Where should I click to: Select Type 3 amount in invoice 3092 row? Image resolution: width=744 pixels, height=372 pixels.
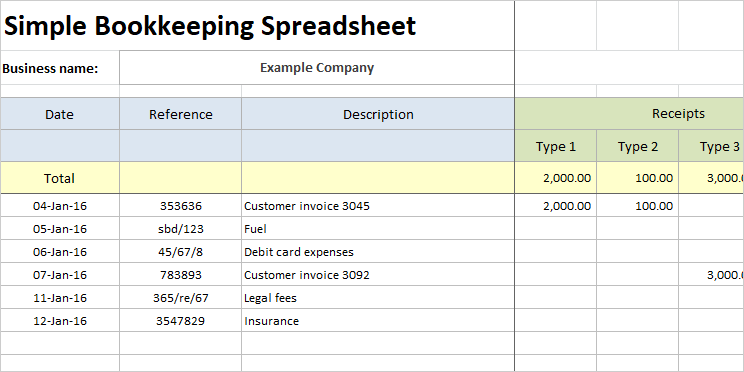point(711,274)
